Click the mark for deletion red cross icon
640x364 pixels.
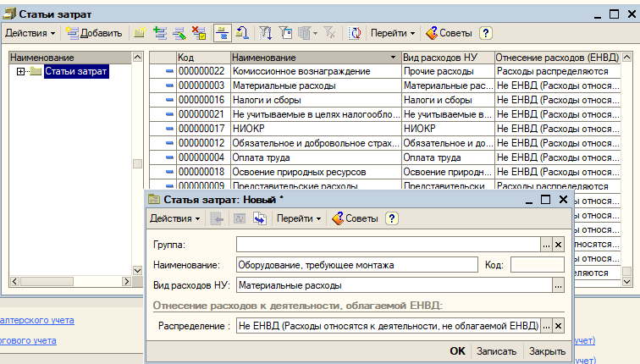coord(199,33)
